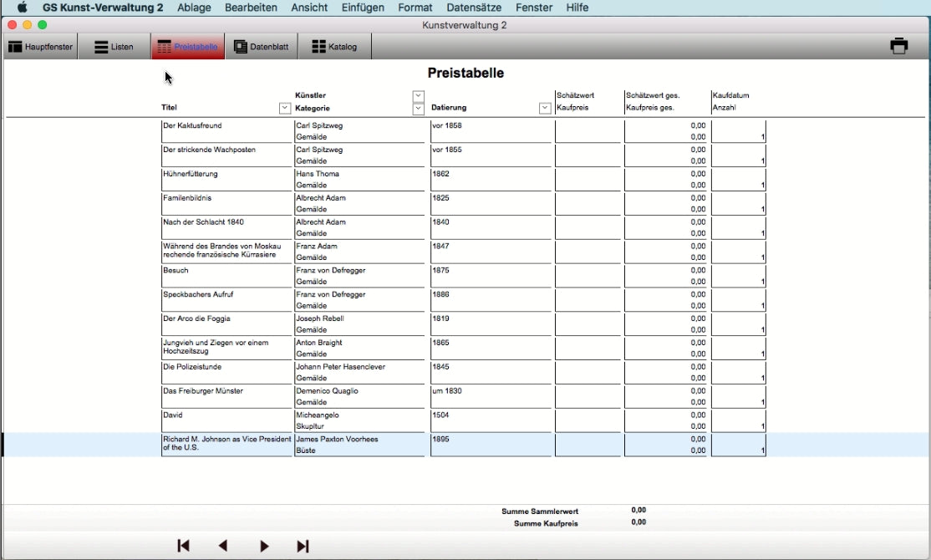Viewport: 931px width, 560px height.
Task: Go to the previous record
Action: click(x=223, y=546)
